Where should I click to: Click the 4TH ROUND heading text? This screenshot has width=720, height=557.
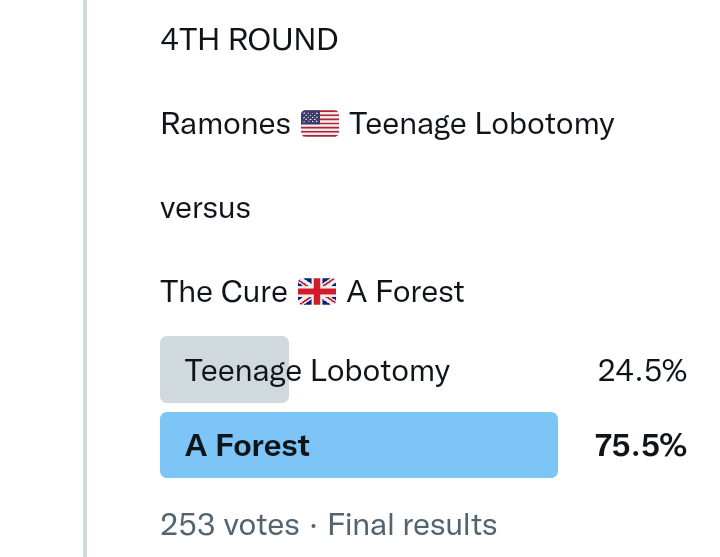coord(249,40)
